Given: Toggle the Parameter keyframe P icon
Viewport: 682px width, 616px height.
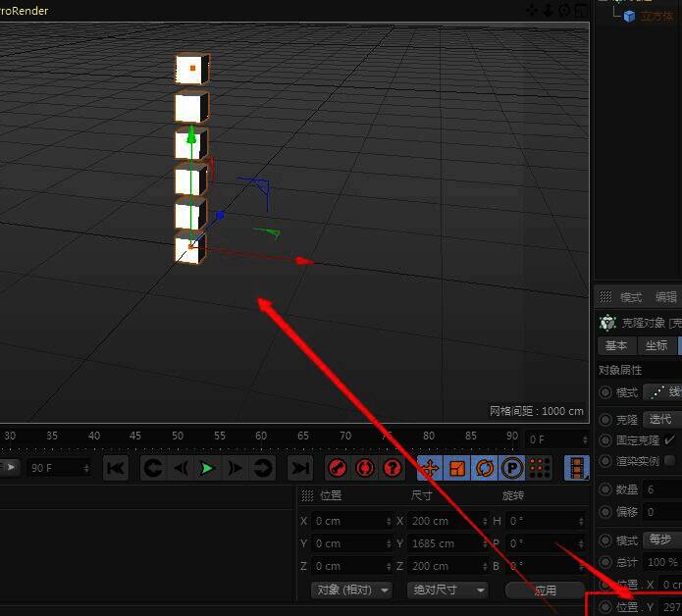Looking at the screenshot, I should 512,468.
